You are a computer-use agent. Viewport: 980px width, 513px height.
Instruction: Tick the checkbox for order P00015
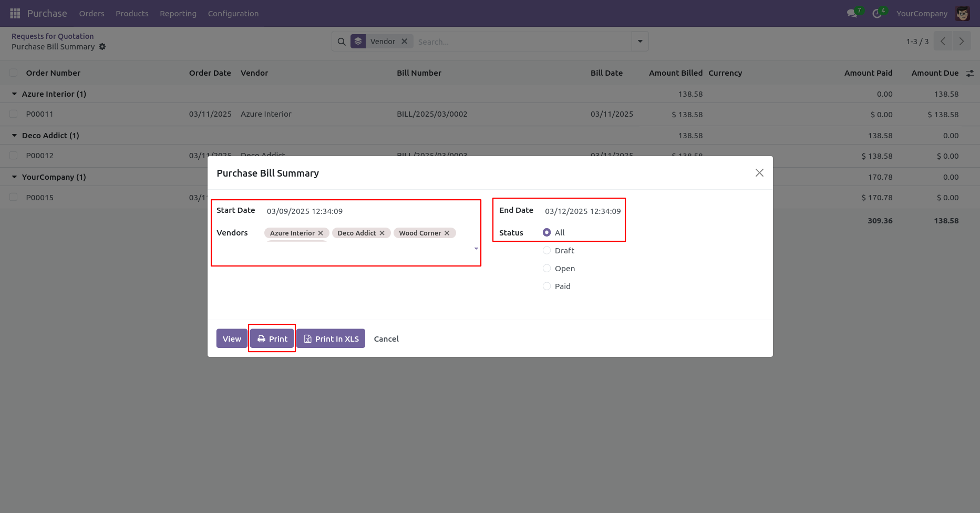(14, 198)
